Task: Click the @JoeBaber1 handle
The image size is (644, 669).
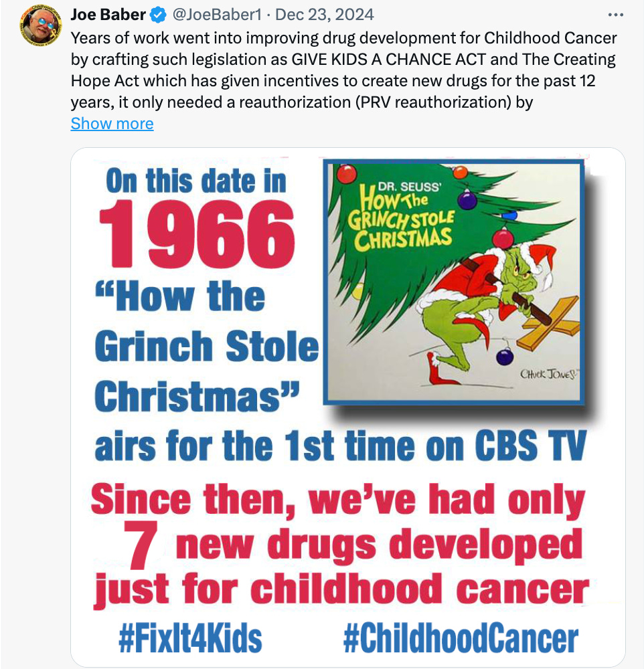Action: (218, 15)
